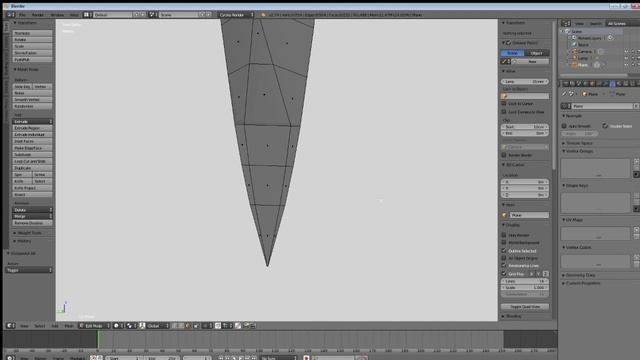This screenshot has width=640, height=360.
Task: Open the Merge dropdown
Action: click(x=33, y=216)
